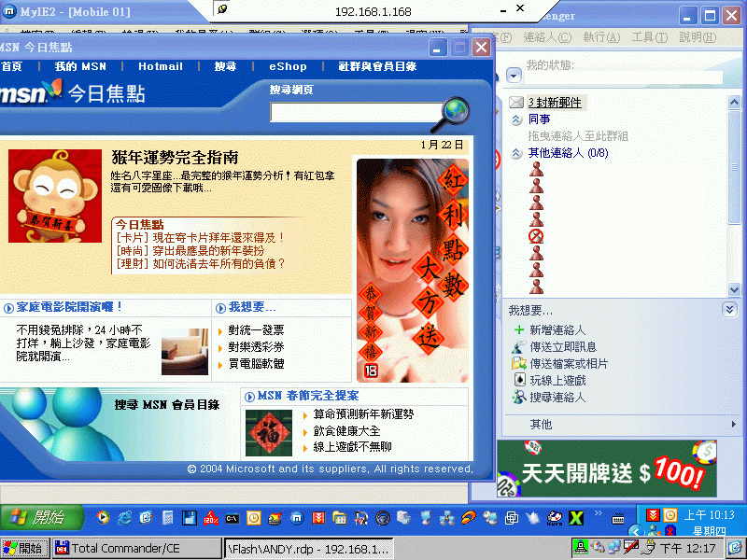Click the \Flash\ANDY.rdp taskbar button
Image resolution: width=747 pixels, height=560 pixels.
tap(308, 548)
